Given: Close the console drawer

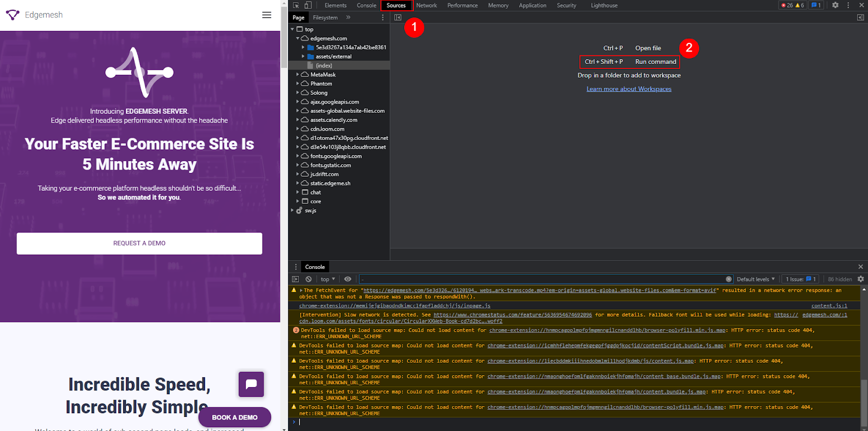Looking at the screenshot, I should [x=860, y=267].
